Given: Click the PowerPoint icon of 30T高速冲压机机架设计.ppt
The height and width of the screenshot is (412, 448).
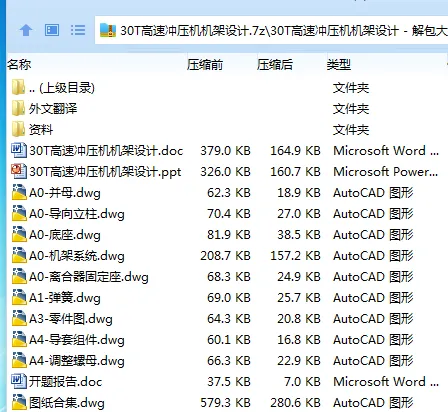Looking at the screenshot, I should [x=19, y=172].
